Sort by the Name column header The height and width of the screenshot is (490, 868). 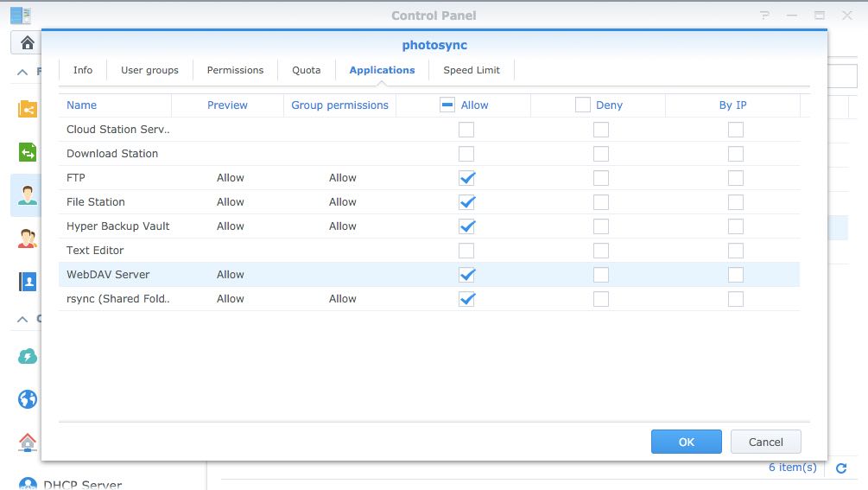click(81, 105)
